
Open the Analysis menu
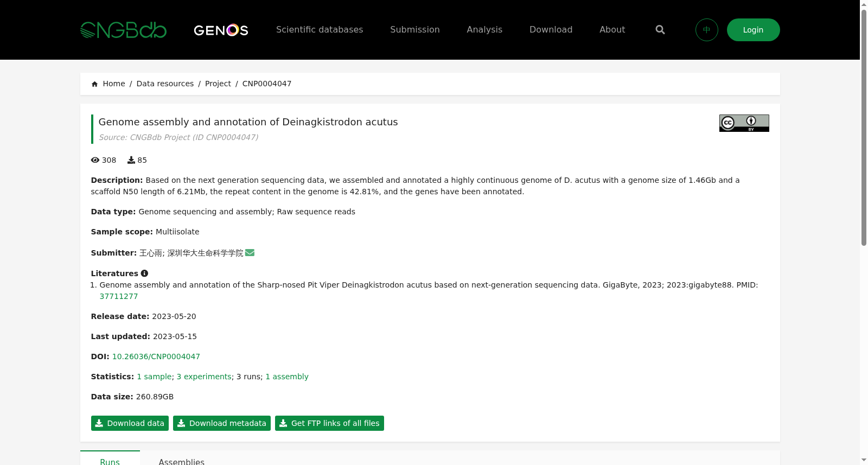tap(484, 30)
